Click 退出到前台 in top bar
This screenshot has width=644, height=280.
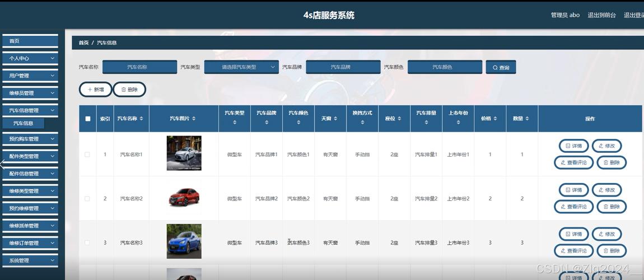(601, 15)
